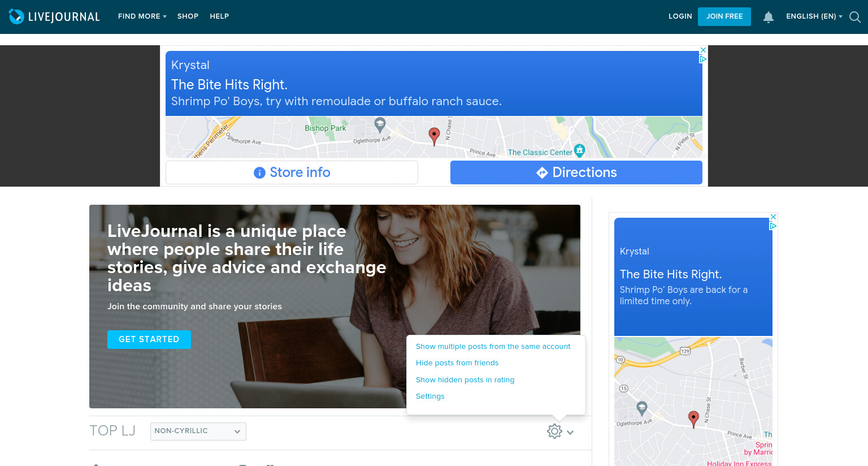Choose Settings in the popup menu
868x466 pixels.
pyautogui.click(x=430, y=396)
